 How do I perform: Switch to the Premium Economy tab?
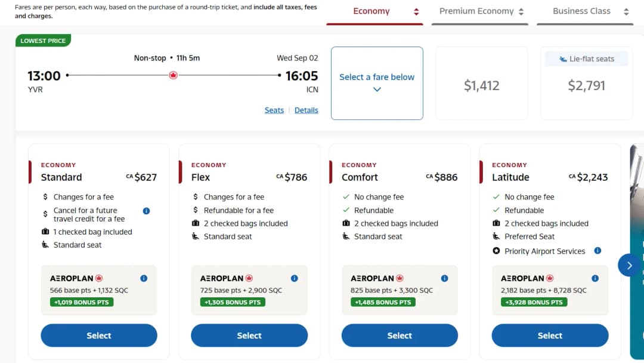479,13
